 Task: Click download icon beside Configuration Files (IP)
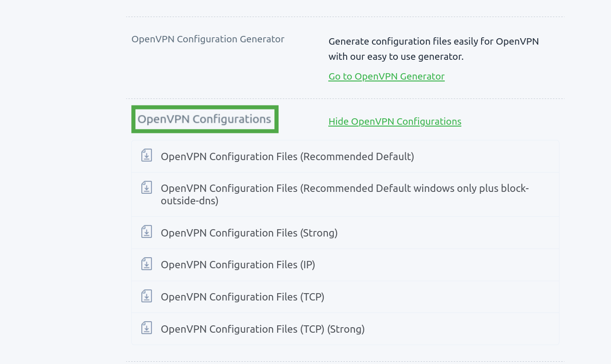(x=146, y=264)
